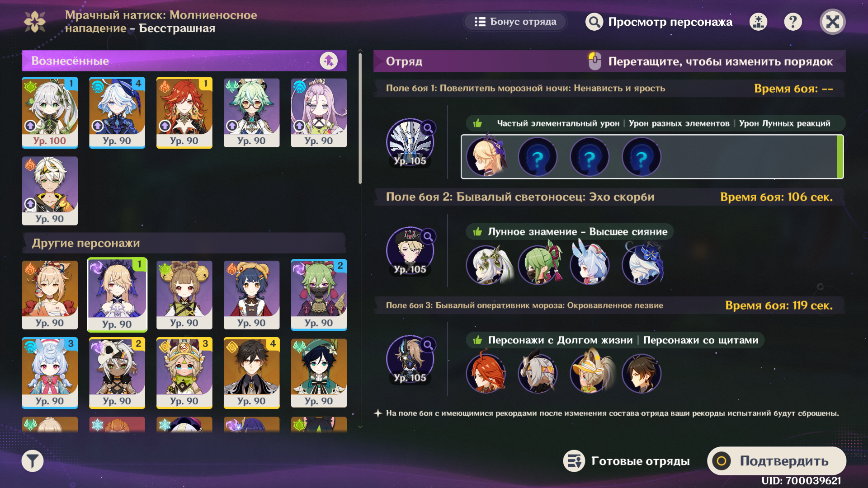
Task: Inspect the Battlefield 3 boss portrait
Action: pos(410,359)
